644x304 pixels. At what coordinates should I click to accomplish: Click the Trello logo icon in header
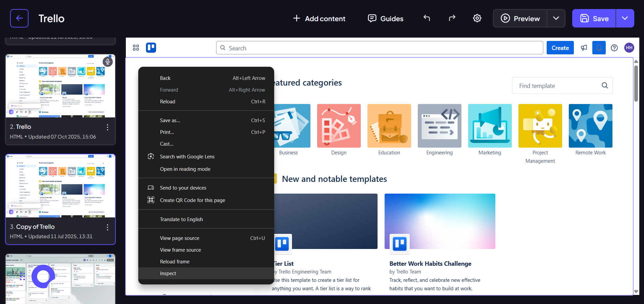pos(151,48)
